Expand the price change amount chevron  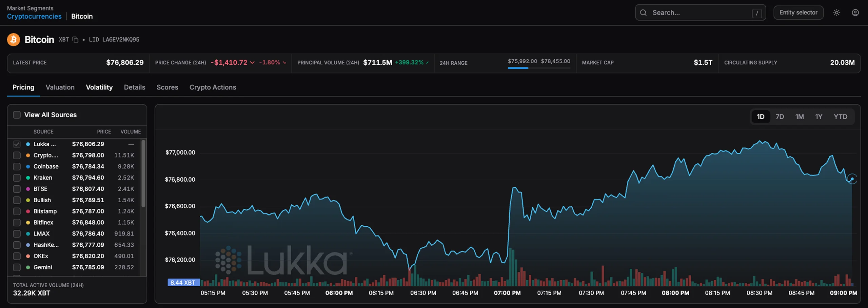coord(252,63)
